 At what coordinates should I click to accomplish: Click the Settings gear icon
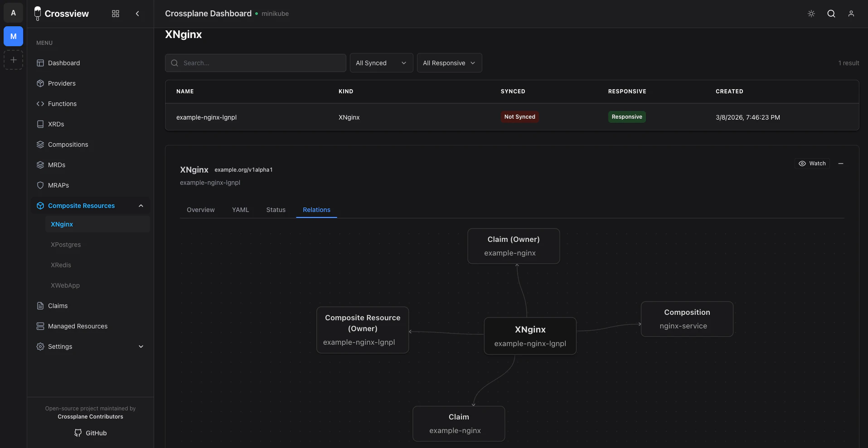tap(40, 347)
